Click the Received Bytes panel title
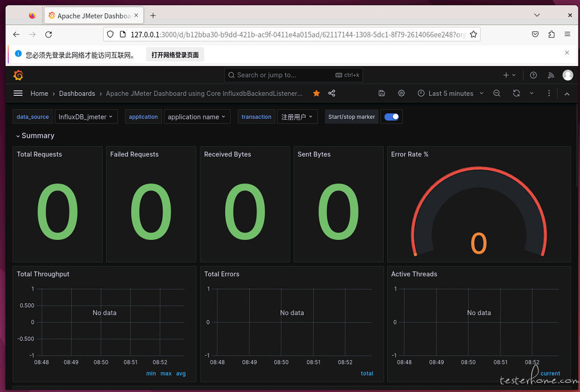 [x=228, y=154]
